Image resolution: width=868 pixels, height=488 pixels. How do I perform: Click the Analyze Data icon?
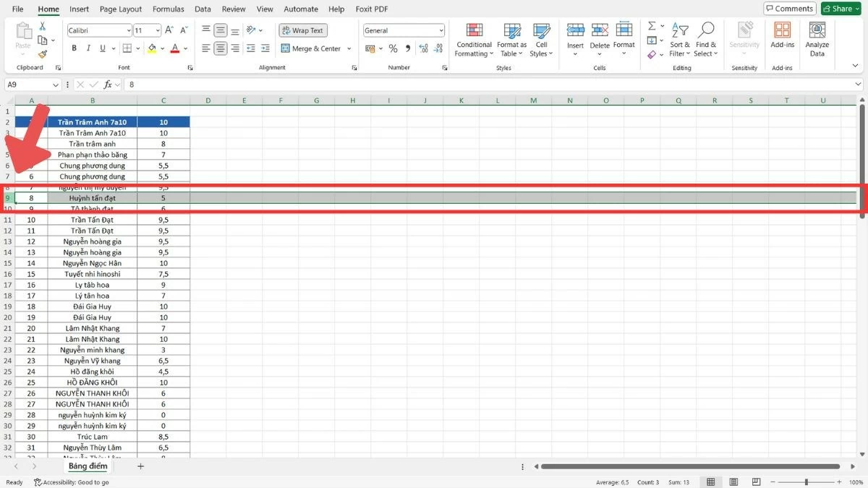click(x=817, y=38)
